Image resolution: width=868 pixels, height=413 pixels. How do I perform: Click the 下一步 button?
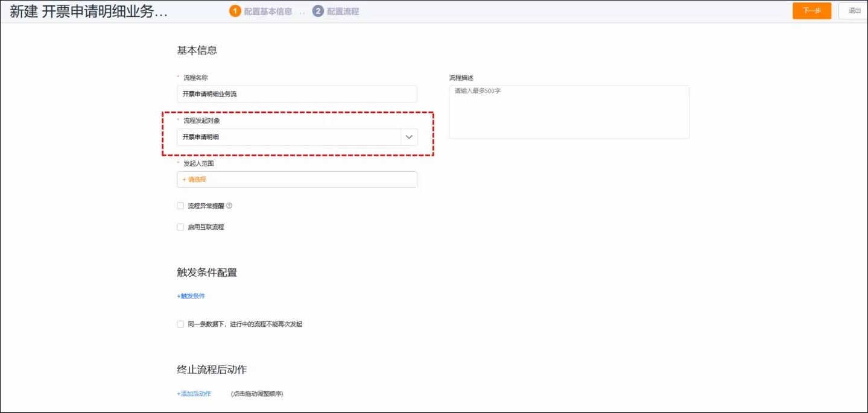(812, 11)
